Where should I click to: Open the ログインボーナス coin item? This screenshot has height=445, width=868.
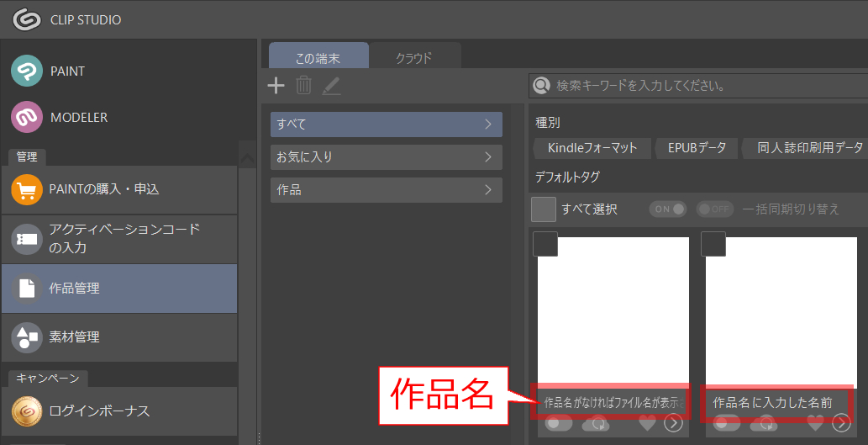point(119,411)
